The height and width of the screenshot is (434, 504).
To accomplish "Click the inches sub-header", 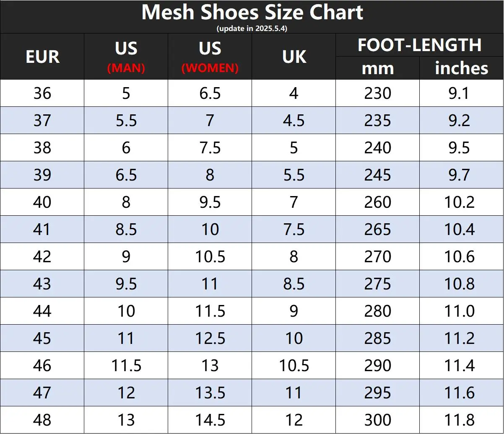I will 461,68.
